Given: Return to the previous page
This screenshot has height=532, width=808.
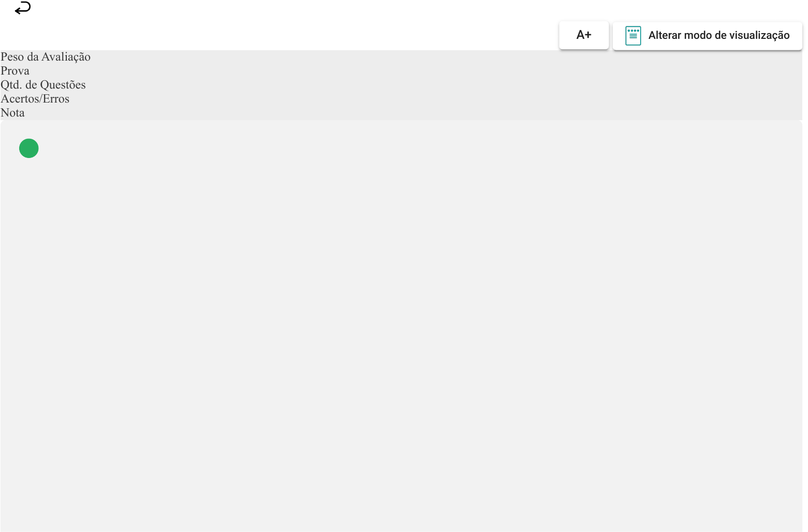Looking at the screenshot, I should (23, 8).
